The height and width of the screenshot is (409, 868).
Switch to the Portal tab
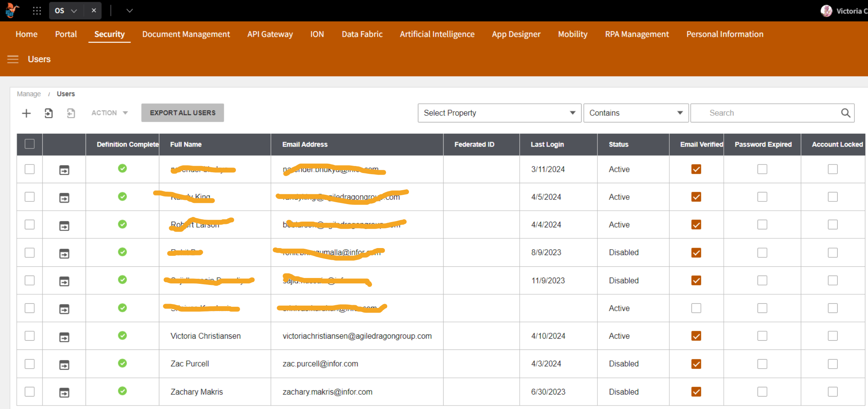click(66, 34)
